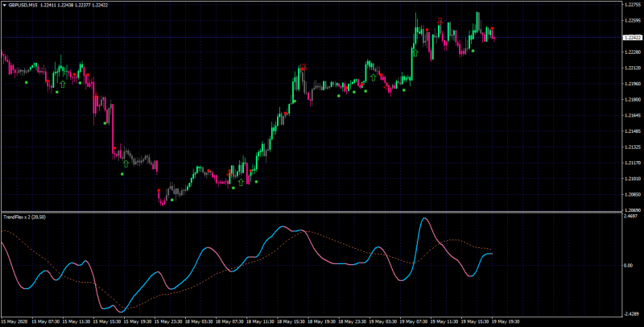Viewport: 644px width, 327px height.
Task: Click price scale value 1.21170
Action: (632, 163)
